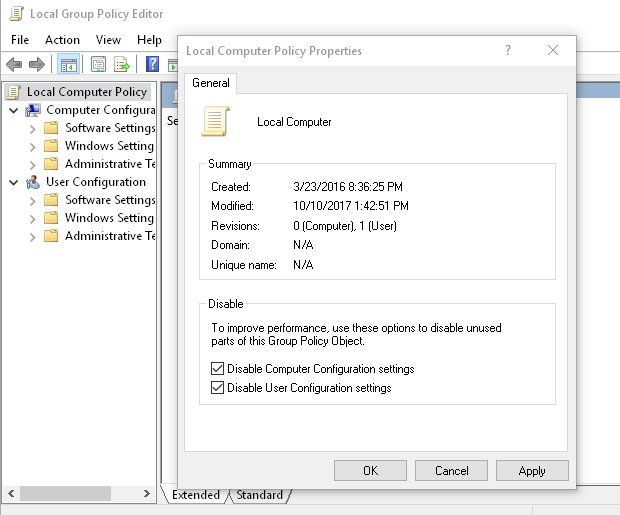Click Created date 3/23/2016 8:36:25 PM

pos(348,187)
